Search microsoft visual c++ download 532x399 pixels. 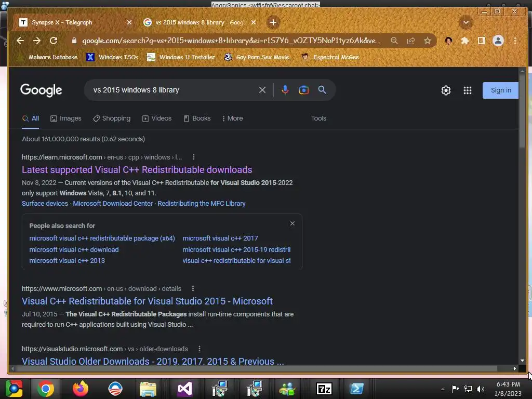click(74, 250)
